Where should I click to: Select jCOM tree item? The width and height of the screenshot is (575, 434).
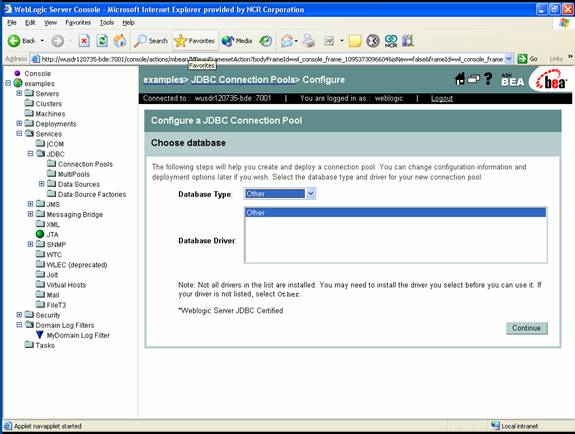click(x=55, y=144)
